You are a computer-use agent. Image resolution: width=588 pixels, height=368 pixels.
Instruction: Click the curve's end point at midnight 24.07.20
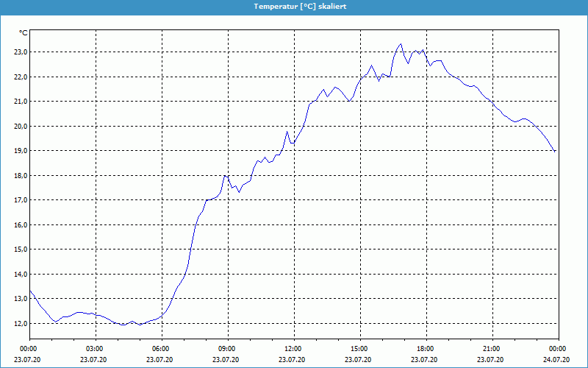tap(555, 151)
